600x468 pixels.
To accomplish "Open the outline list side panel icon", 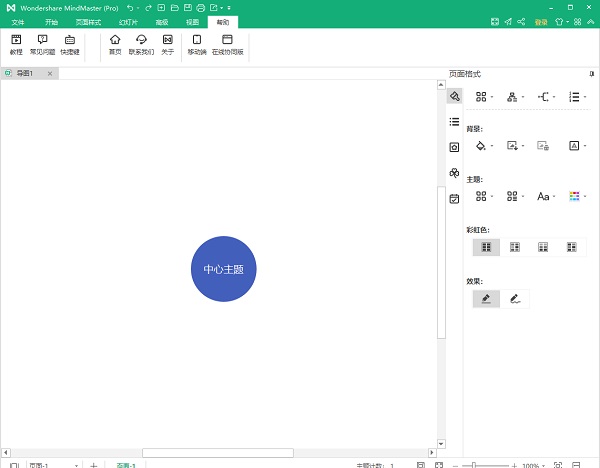I will (x=454, y=121).
